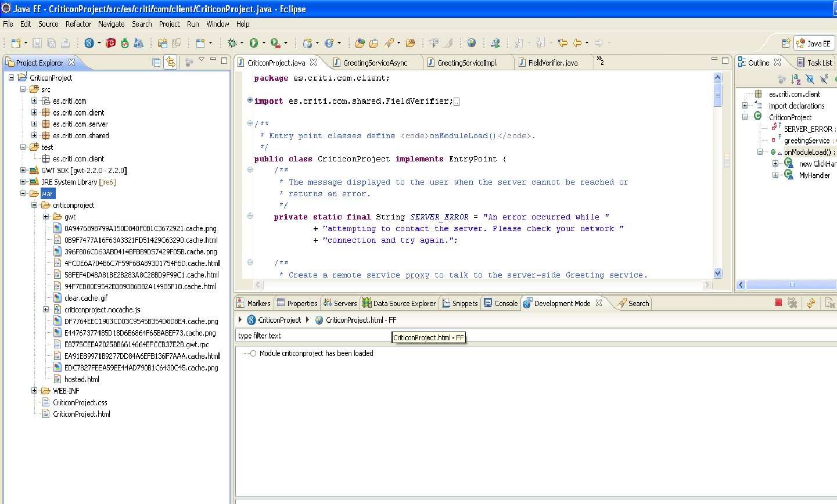Click Collapse All in Project Explorer
This screenshot has width=837, height=504.
pos(156,62)
